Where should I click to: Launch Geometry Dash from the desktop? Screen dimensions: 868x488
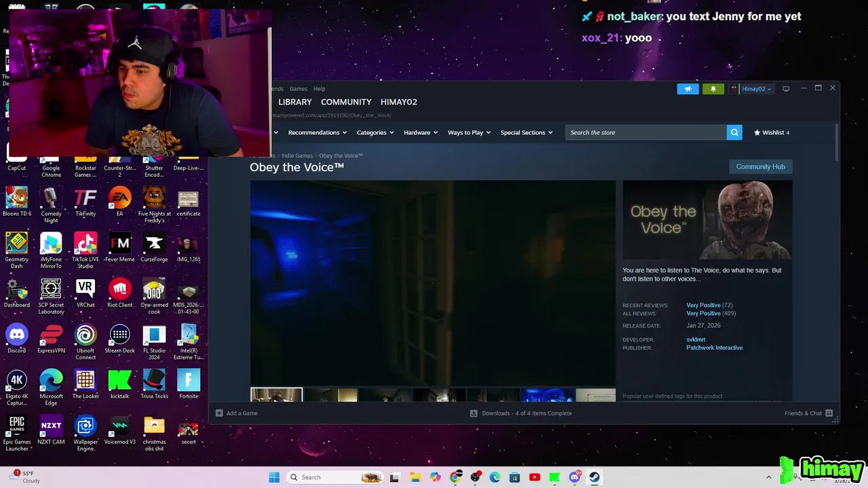[17, 251]
